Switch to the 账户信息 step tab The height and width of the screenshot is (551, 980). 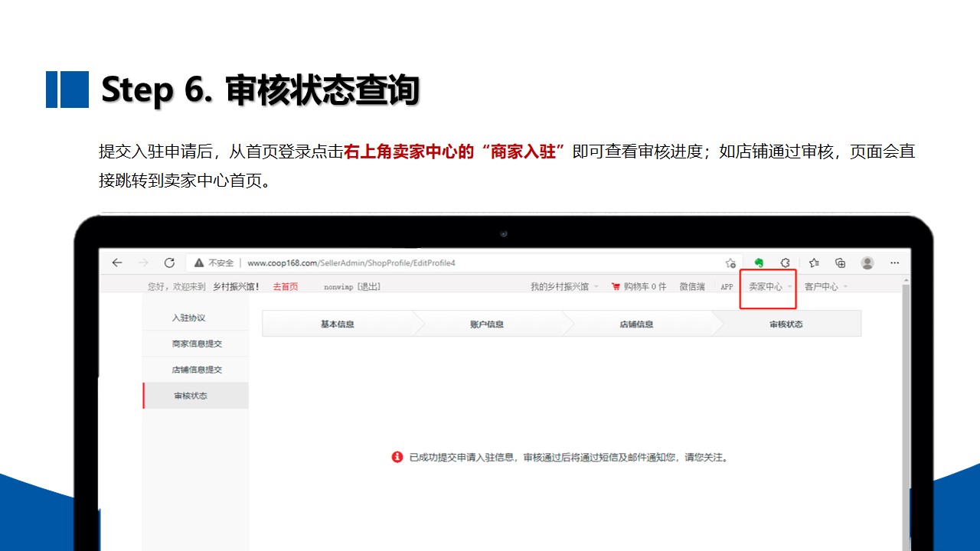click(487, 324)
